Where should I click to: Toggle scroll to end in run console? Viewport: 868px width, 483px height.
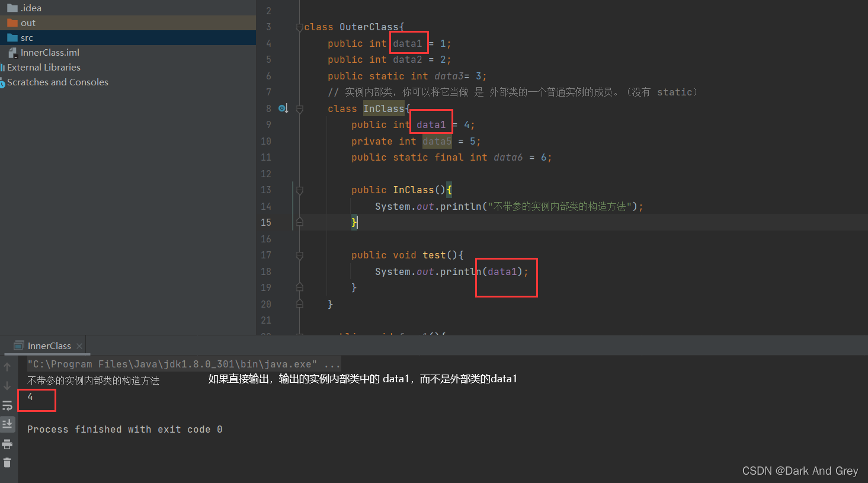coord(7,424)
